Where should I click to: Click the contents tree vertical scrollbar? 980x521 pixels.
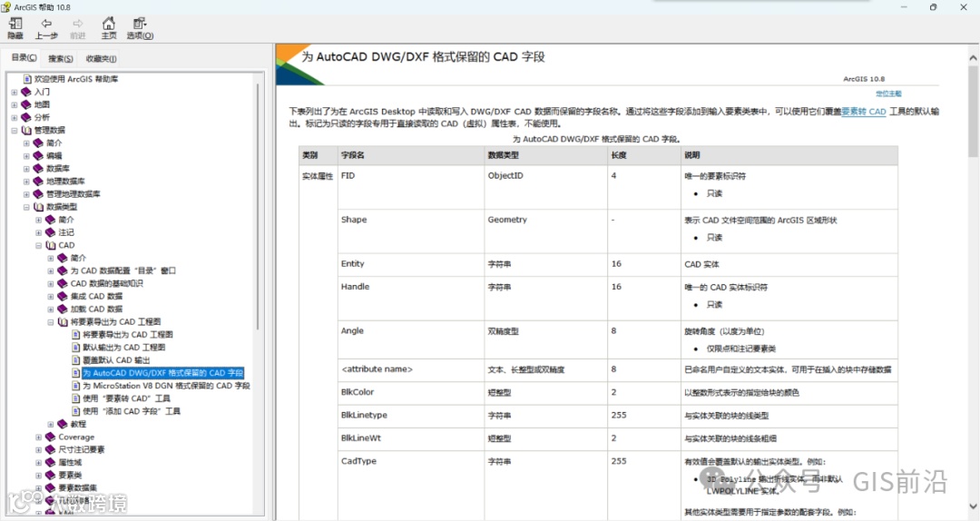coord(258,206)
